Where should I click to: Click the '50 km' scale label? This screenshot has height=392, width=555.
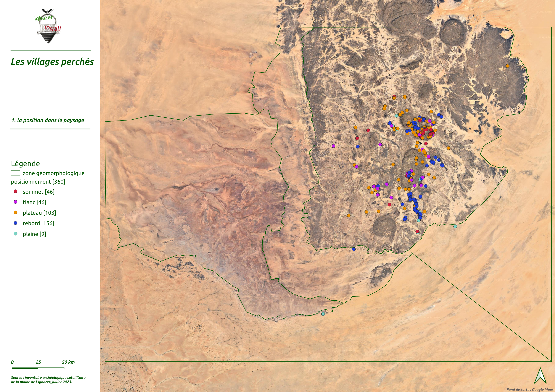[x=68, y=362]
